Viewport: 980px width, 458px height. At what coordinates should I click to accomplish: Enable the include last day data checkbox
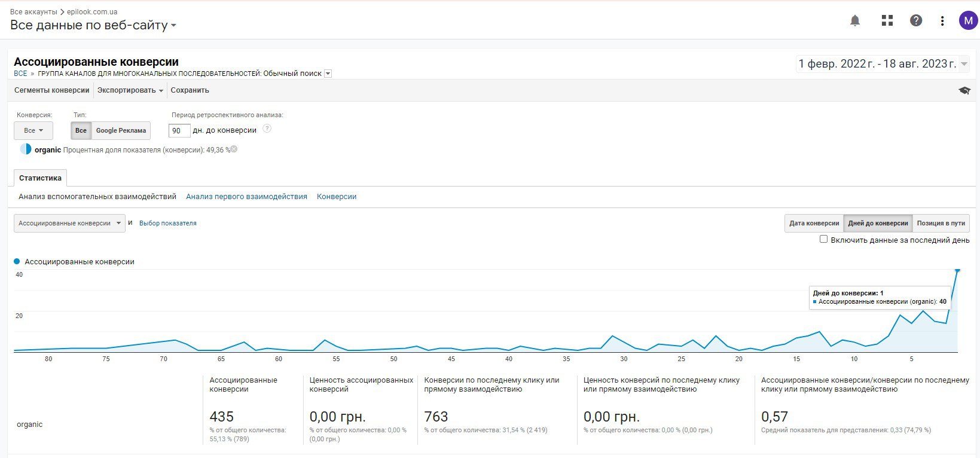click(x=823, y=239)
